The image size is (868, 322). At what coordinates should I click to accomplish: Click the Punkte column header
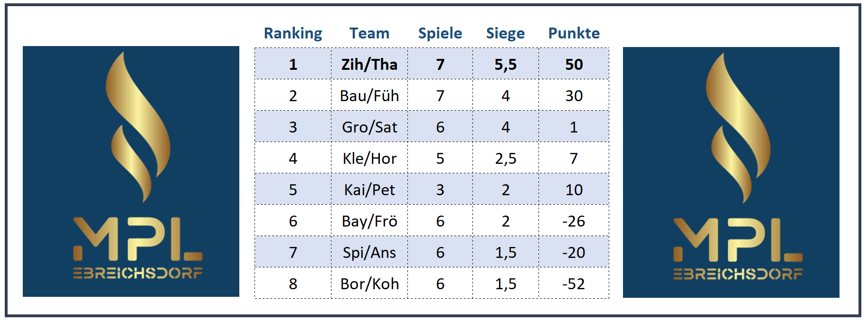[x=574, y=33]
